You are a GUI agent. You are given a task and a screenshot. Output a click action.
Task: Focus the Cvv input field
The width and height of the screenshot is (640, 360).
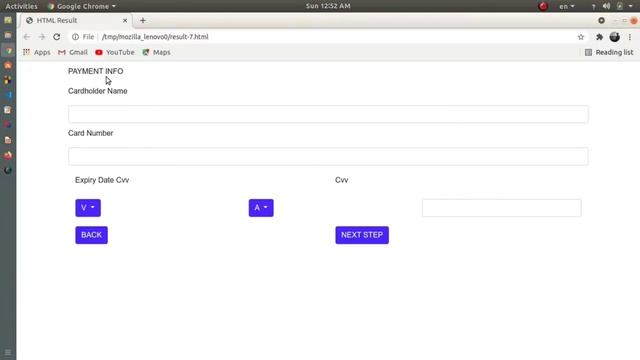(x=502, y=208)
